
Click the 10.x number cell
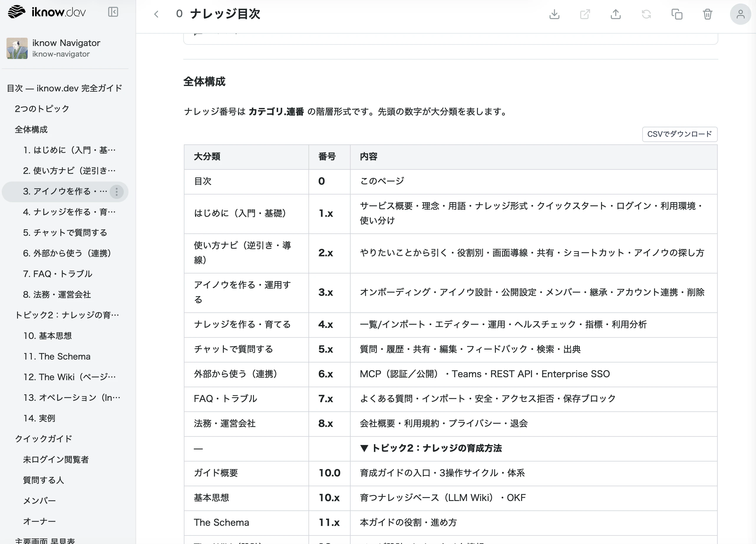[x=329, y=498]
